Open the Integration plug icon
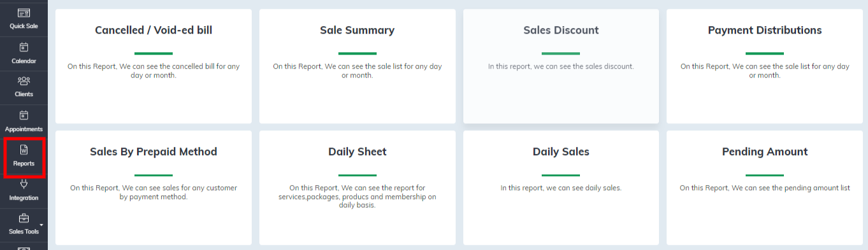The image size is (868, 250). point(24,184)
